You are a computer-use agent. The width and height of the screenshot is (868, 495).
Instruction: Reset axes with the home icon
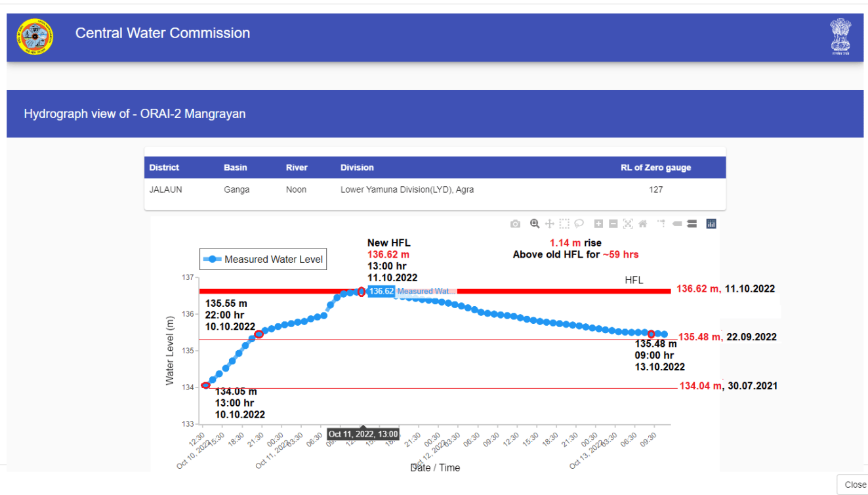(642, 224)
